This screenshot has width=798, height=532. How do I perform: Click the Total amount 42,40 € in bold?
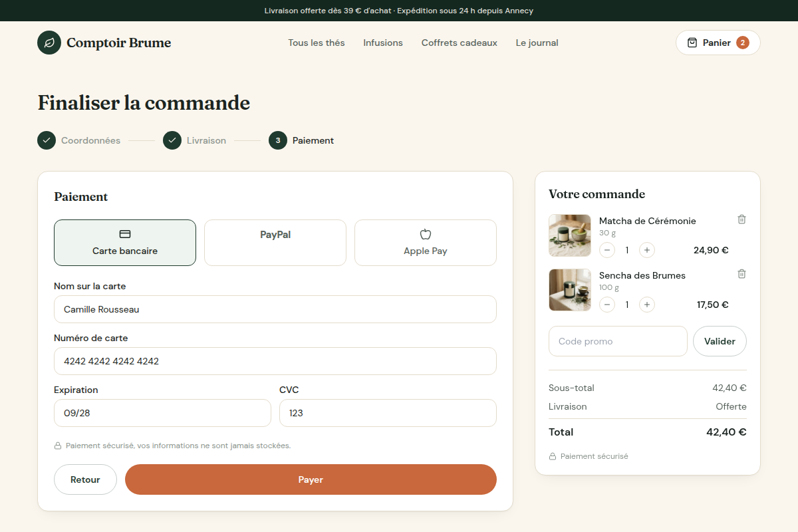pyautogui.click(x=726, y=432)
